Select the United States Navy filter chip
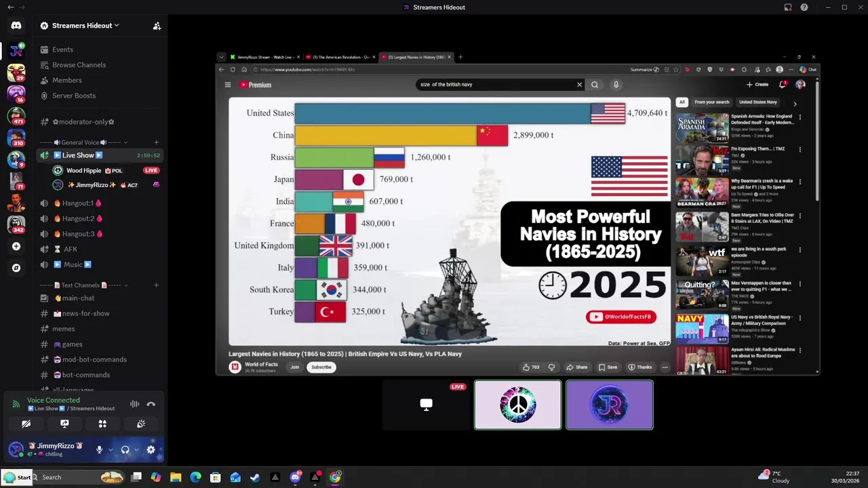Viewport: 868px width, 488px height. coord(758,102)
